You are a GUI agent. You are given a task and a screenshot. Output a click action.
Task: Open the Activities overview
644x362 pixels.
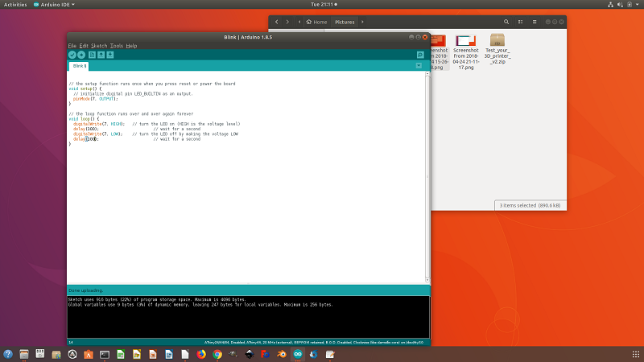15,5
